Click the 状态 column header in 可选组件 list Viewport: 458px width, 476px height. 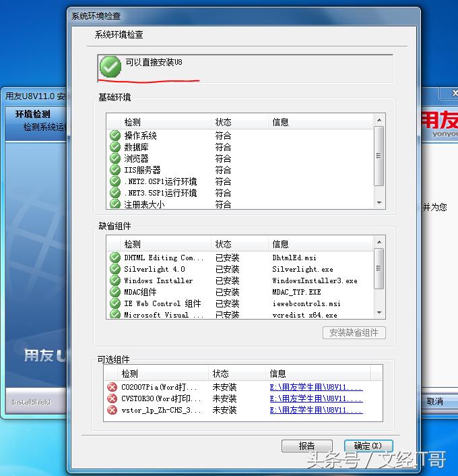pyautogui.click(x=237, y=374)
